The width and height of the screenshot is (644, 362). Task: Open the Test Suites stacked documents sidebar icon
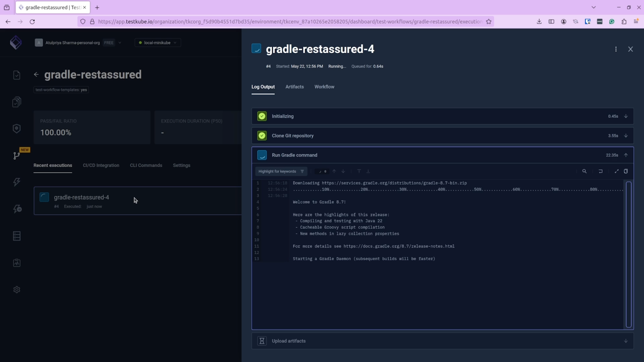click(x=17, y=102)
